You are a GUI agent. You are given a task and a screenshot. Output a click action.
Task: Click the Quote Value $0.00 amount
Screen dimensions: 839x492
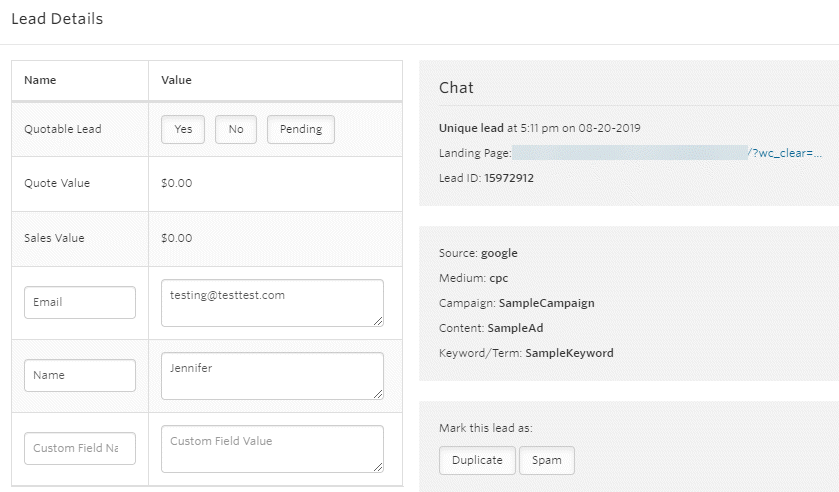[x=177, y=183]
